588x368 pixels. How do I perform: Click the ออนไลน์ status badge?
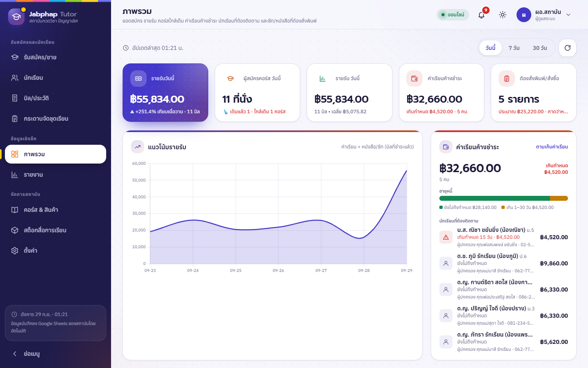(x=453, y=15)
